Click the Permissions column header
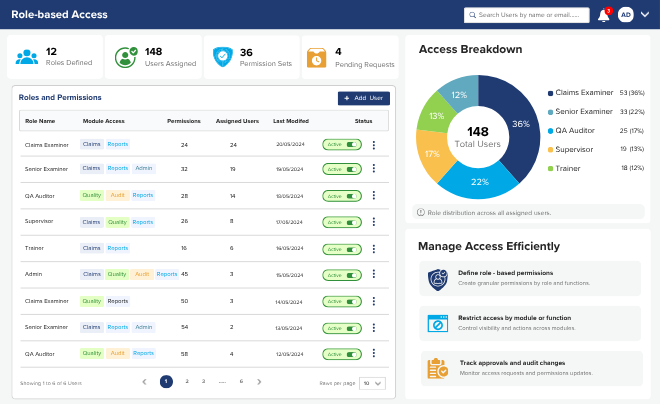 click(x=184, y=121)
